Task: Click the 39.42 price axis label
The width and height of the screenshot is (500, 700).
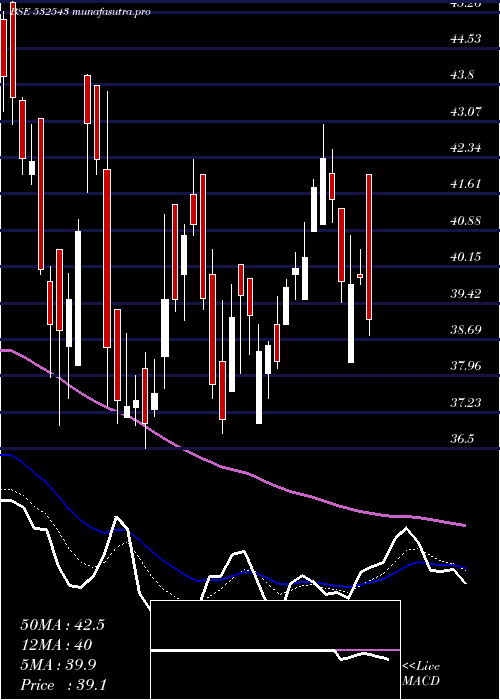Action: coord(466,294)
